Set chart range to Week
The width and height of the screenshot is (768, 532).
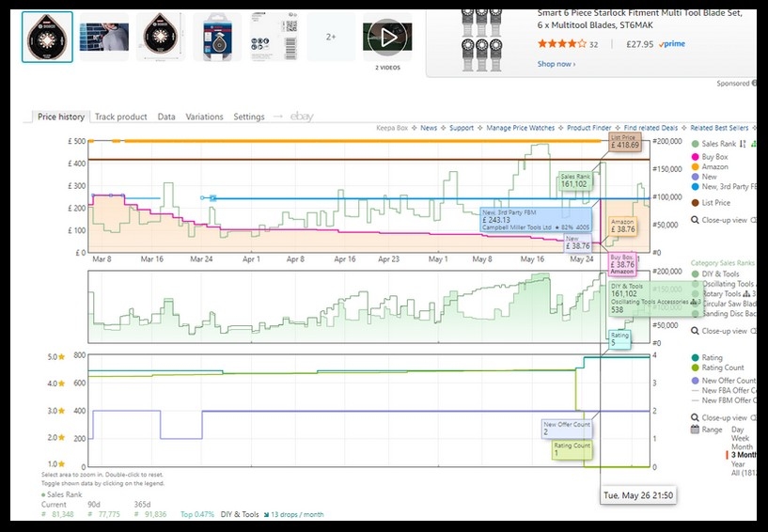(740, 438)
